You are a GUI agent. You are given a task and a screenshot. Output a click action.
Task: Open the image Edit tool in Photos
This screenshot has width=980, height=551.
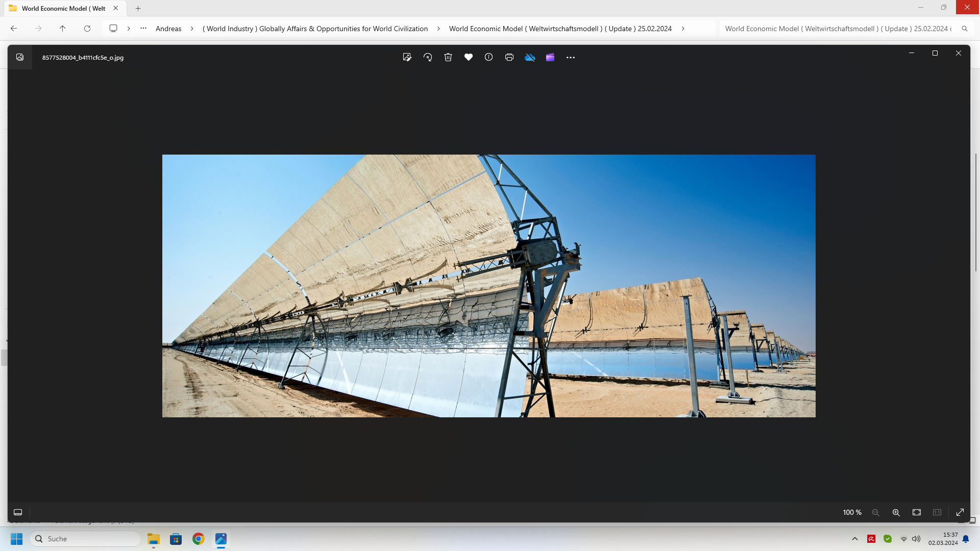(407, 57)
